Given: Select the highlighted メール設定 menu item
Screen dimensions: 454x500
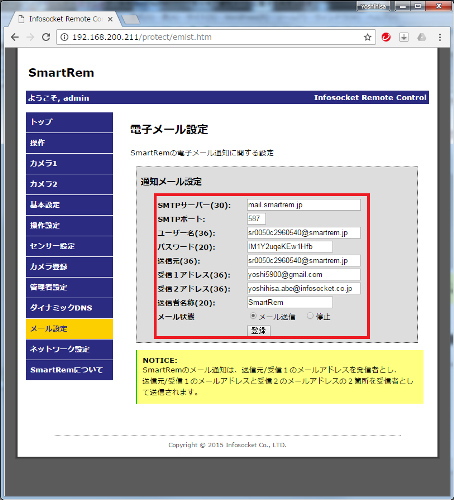Looking at the screenshot, I should pos(69,329).
